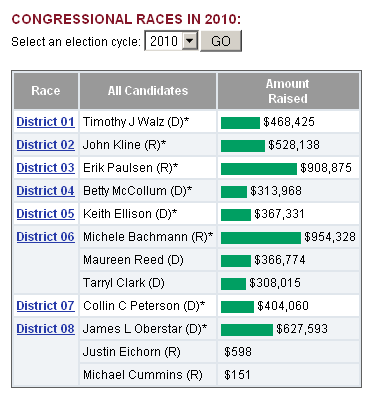373x399 pixels.
Task: Click James L Oberstar's green bar
Action: [x=247, y=330]
